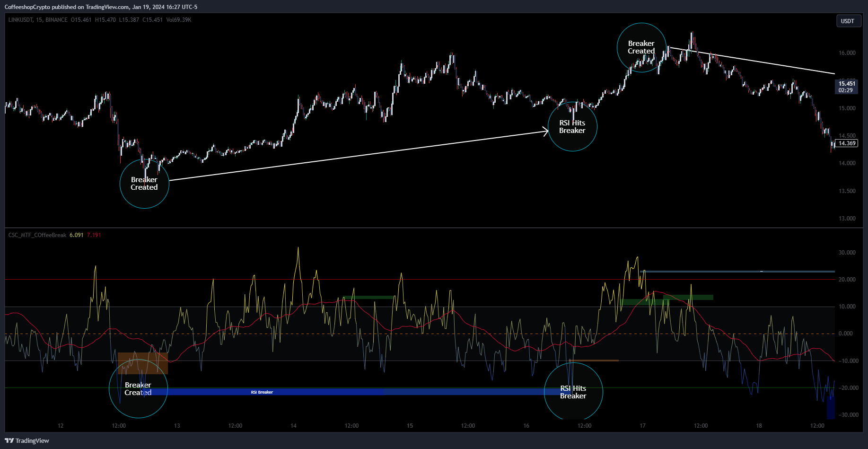Click the USDT currency button
Viewport: 868px width, 449px height.
(848, 21)
